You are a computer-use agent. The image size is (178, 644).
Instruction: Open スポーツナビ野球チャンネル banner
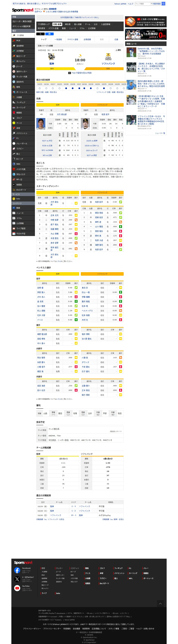pos(146,22)
